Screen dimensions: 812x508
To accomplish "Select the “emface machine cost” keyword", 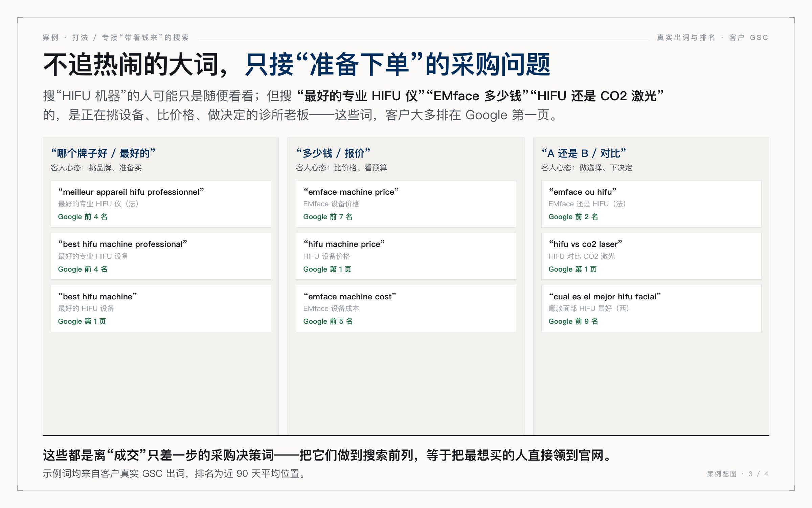I will [350, 297].
